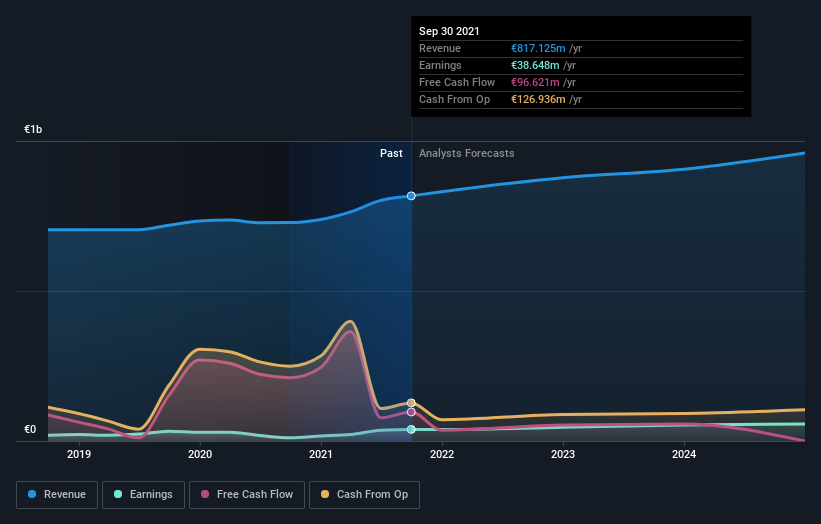Click the 2022 x-axis label
821x524 pixels.
pyautogui.click(x=442, y=454)
